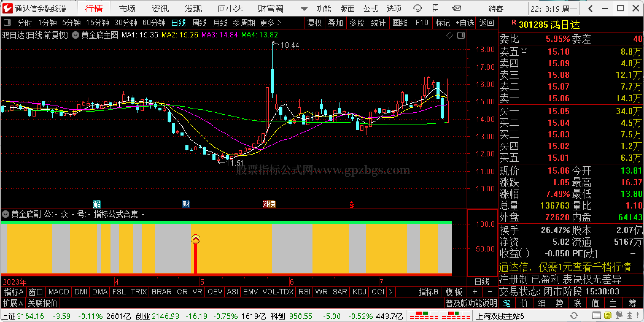644x322 pixels.
Task: Click the 游客 guest login label
Action: (x=496, y=9)
